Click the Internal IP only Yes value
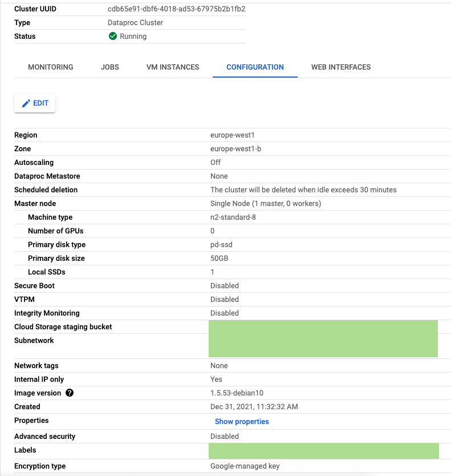This screenshot has height=476, width=451. coord(216,379)
